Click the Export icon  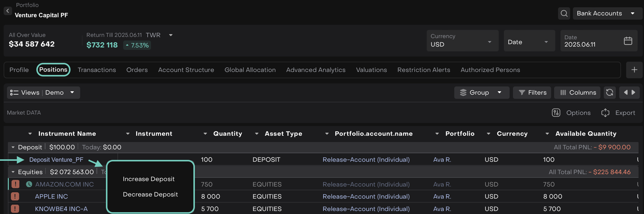[605, 113]
